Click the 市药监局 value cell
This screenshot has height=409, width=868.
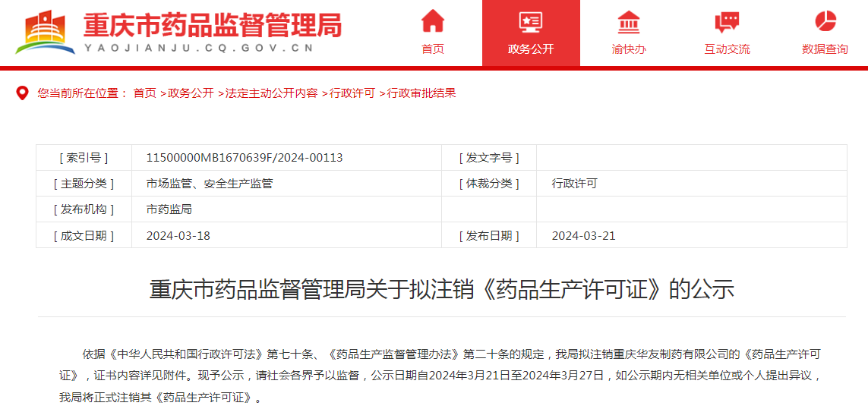287,209
